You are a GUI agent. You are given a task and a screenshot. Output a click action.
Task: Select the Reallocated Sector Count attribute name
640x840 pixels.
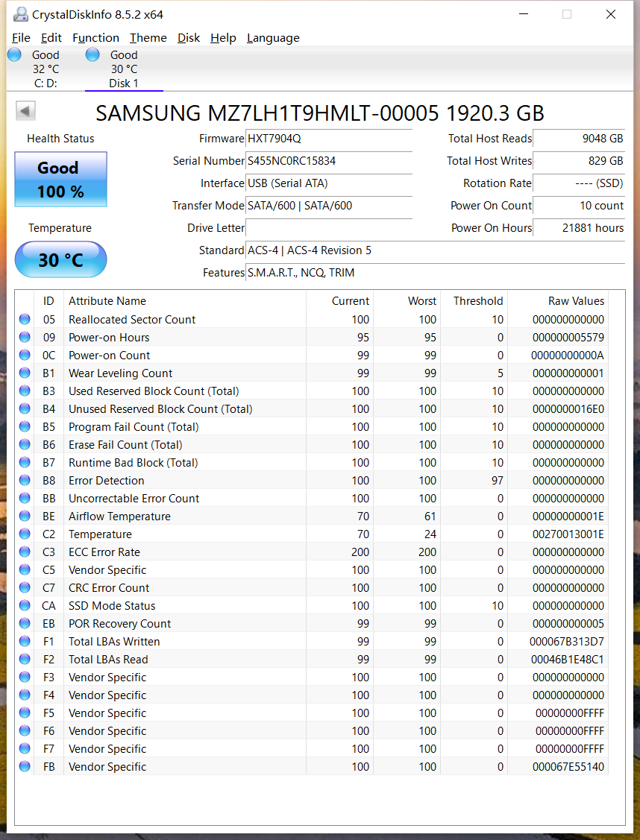tap(132, 319)
